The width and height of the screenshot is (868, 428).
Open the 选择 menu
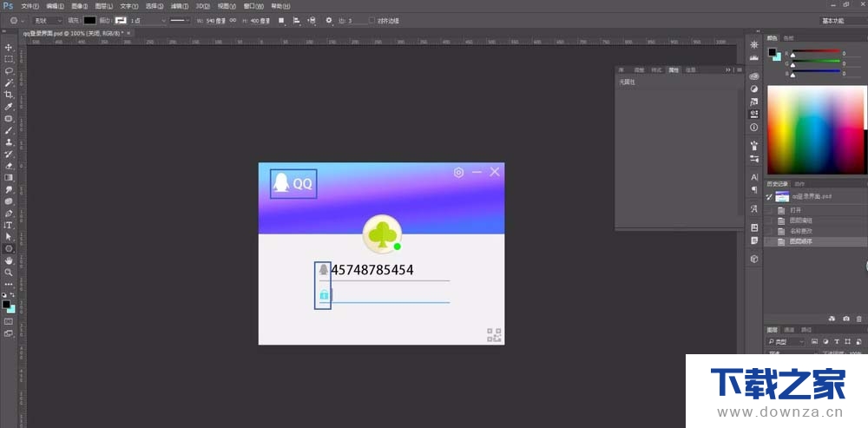coord(155,6)
